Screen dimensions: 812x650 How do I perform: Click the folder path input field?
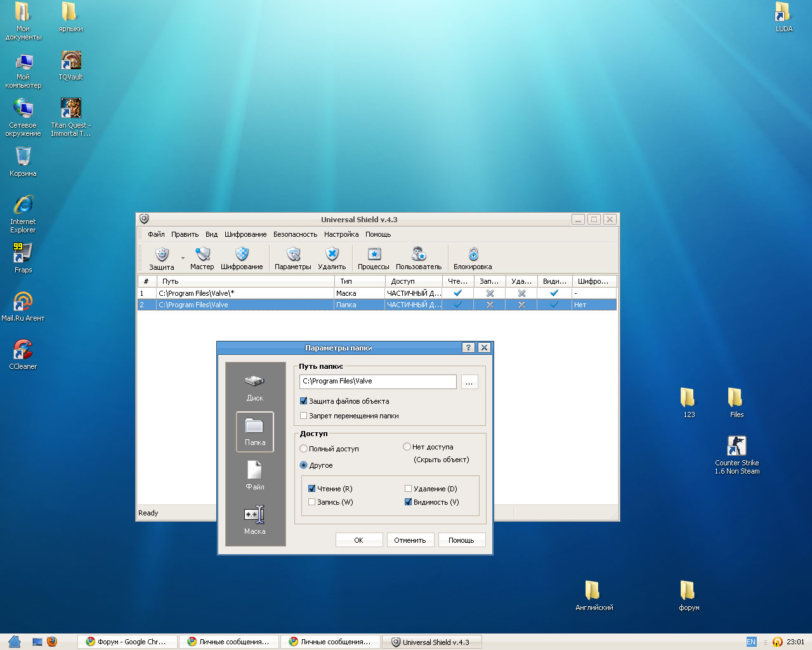coord(377,381)
